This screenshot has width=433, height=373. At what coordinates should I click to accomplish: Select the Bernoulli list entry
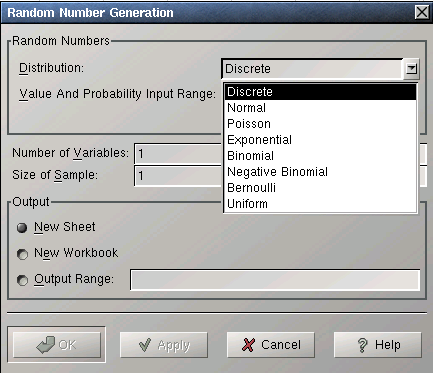(x=320, y=188)
